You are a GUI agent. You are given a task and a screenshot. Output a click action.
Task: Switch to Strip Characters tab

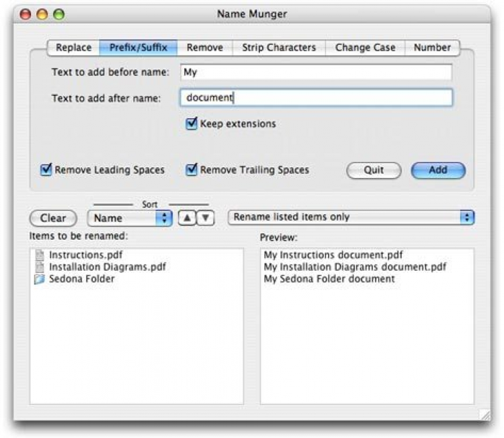point(279,48)
